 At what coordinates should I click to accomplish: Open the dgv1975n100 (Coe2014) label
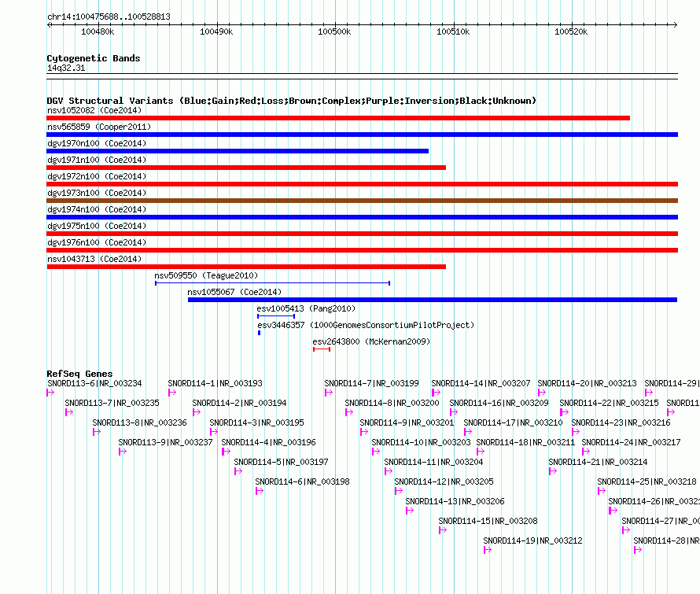point(97,226)
